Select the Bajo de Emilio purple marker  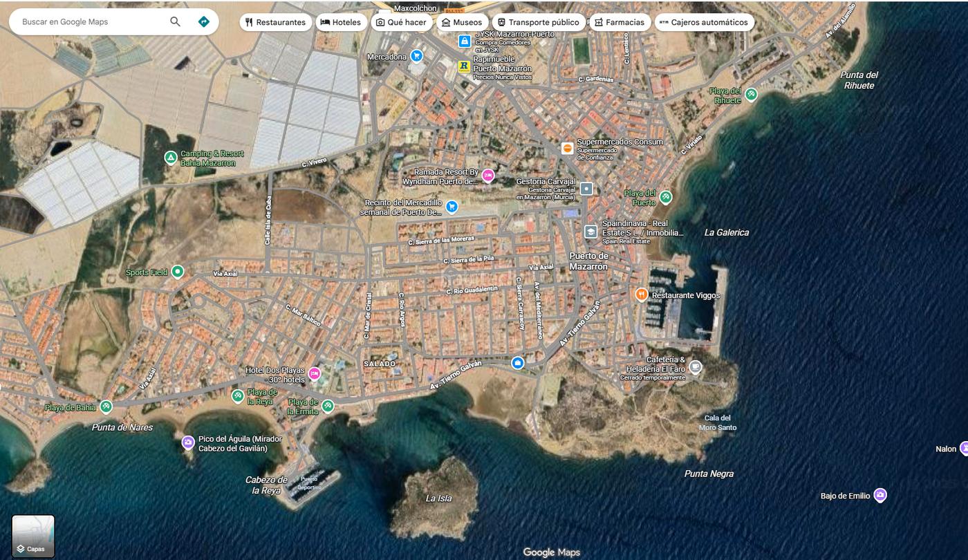point(879,495)
